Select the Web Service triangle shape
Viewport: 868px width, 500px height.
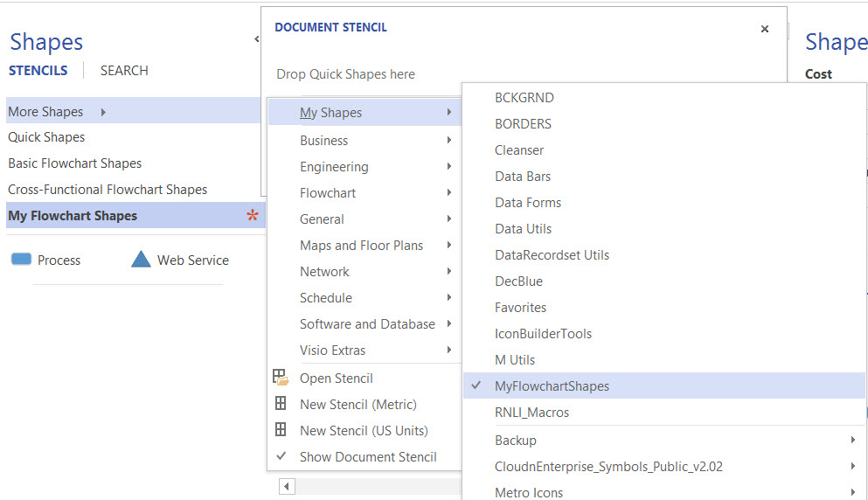[141, 260]
